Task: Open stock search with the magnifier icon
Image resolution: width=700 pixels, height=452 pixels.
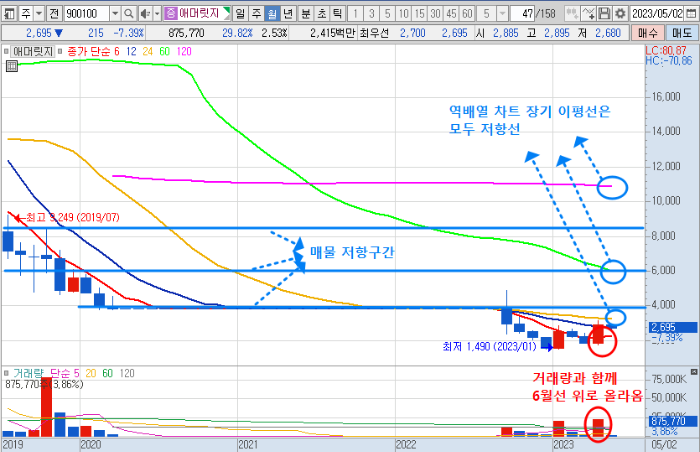Action: (x=129, y=13)
